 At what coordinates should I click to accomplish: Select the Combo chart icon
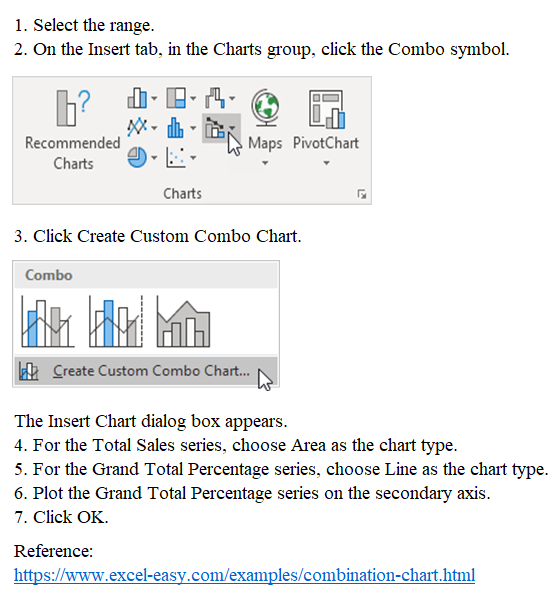215,128
